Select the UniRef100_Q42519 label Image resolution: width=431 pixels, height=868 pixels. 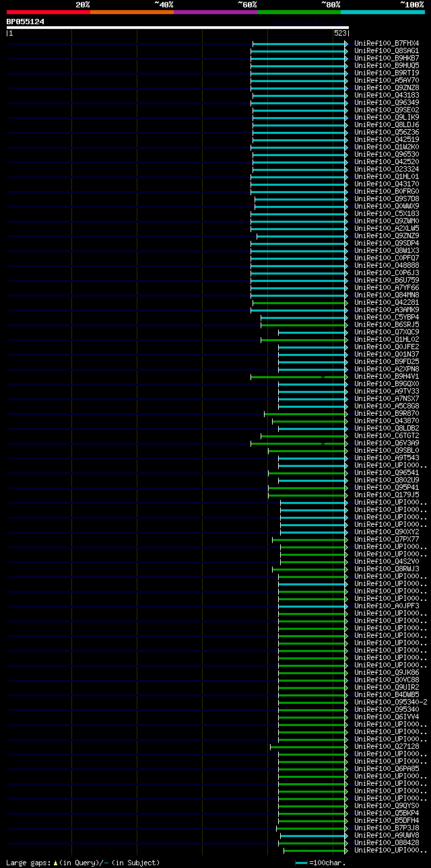pos(387,139)
